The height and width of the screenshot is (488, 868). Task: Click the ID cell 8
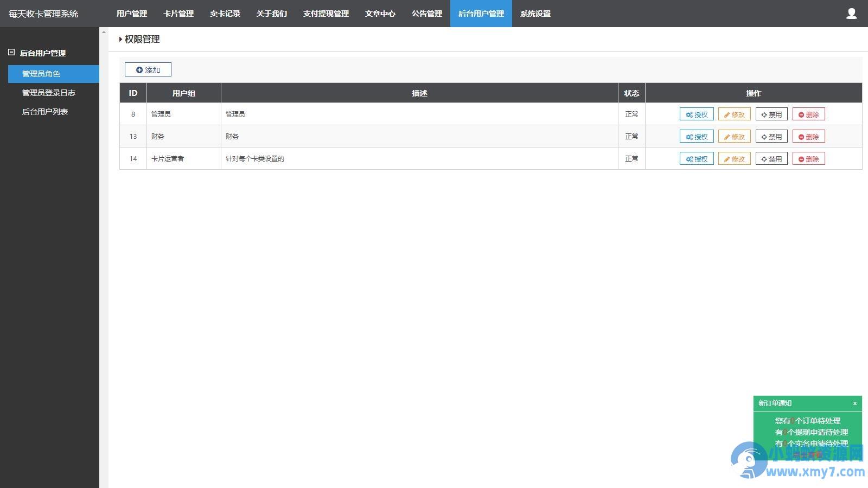pos(133,114)
